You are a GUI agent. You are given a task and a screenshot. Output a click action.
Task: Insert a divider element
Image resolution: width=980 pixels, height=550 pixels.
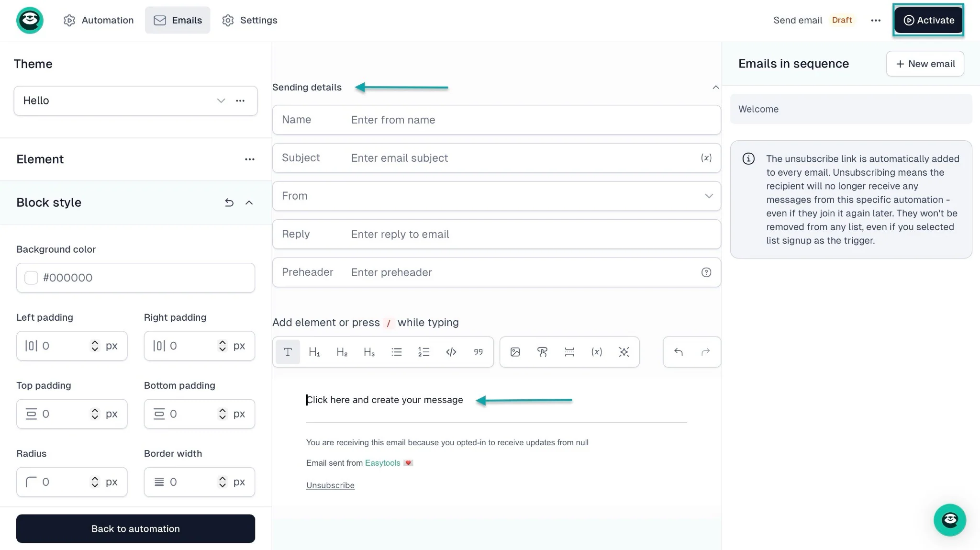coord(569,352)
